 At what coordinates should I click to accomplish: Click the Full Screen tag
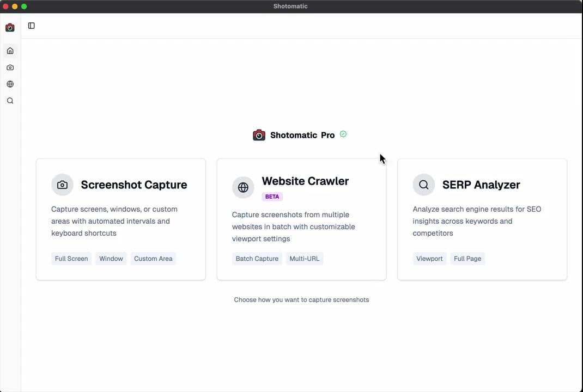71,259
